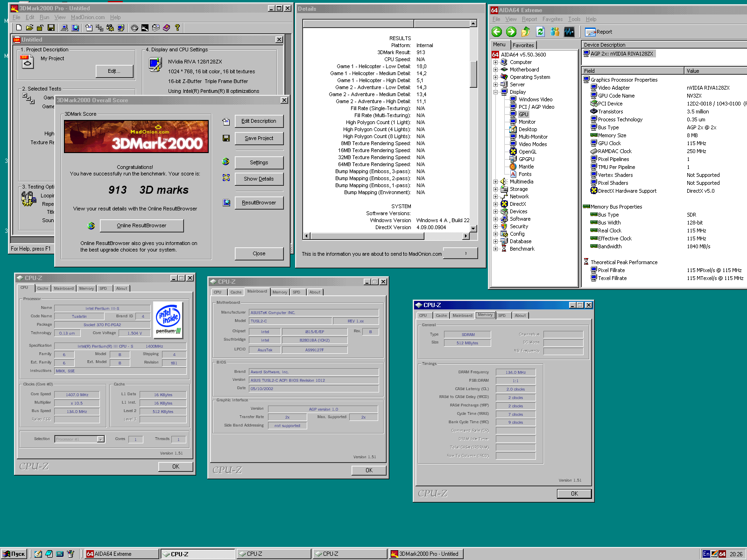This screenshot has width=747, height=560.
Task: Select GPU item in AIDA64 tree
Action: click(523, 114)
